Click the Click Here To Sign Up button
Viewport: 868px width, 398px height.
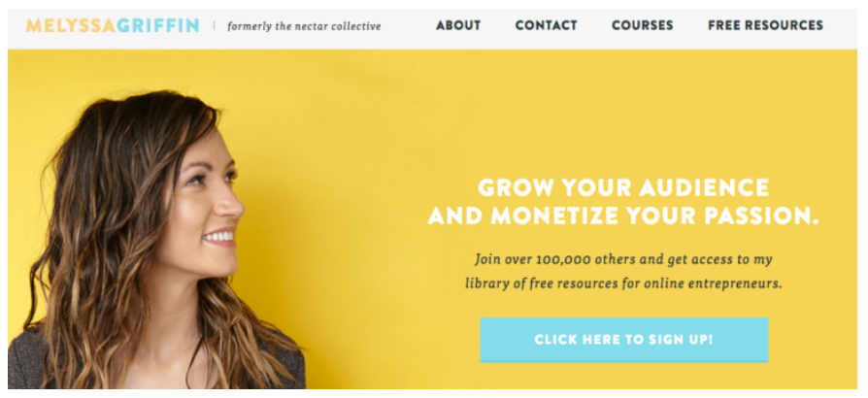(624, 340)
